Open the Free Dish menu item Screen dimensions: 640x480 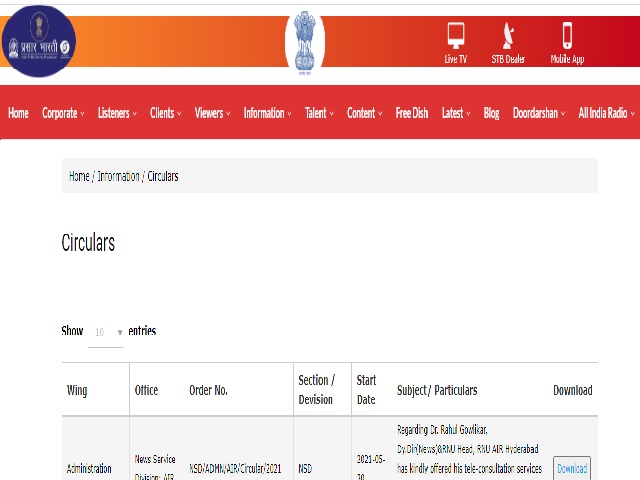[411, 113]
